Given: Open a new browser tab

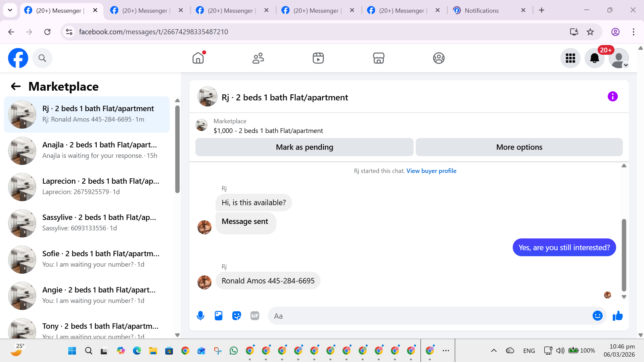Looking at the screenshot, I should coord(542,10).
